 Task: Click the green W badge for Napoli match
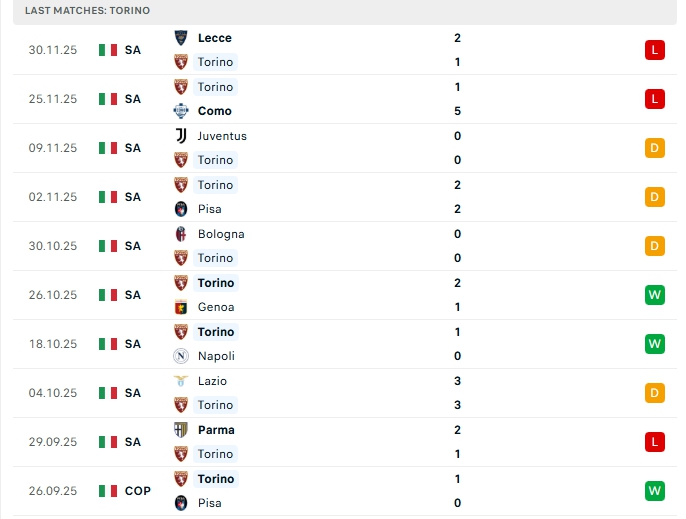click(655, 344)
